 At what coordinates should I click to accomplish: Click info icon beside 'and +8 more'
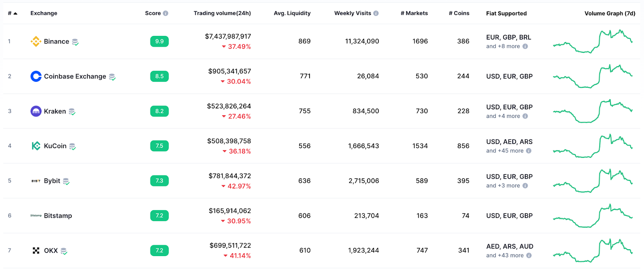tap(525, 46)
